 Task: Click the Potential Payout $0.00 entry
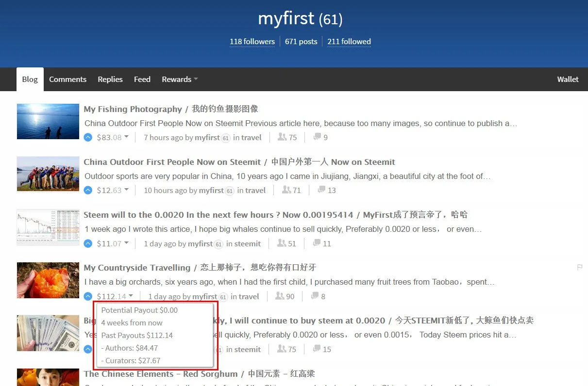pos(140,310)
